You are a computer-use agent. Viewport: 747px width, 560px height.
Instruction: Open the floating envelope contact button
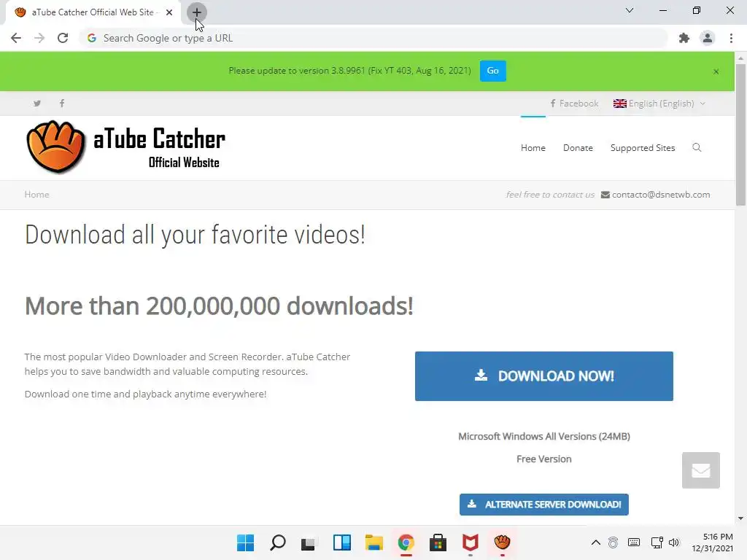tap(701, 470)
